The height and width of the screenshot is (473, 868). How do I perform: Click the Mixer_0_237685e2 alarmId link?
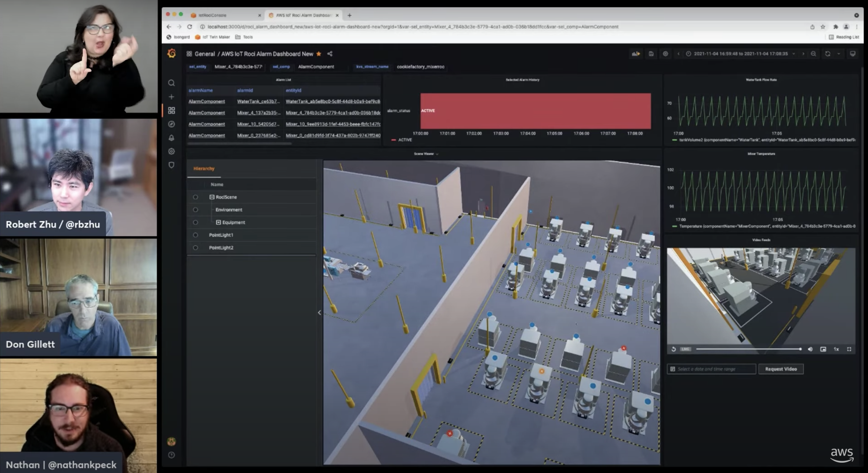258,135
